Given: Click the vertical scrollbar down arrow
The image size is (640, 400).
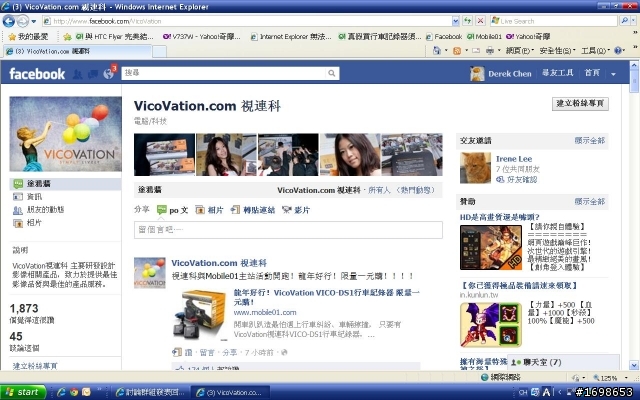Looking at the screenshot, I should click(x=634, y=365).
